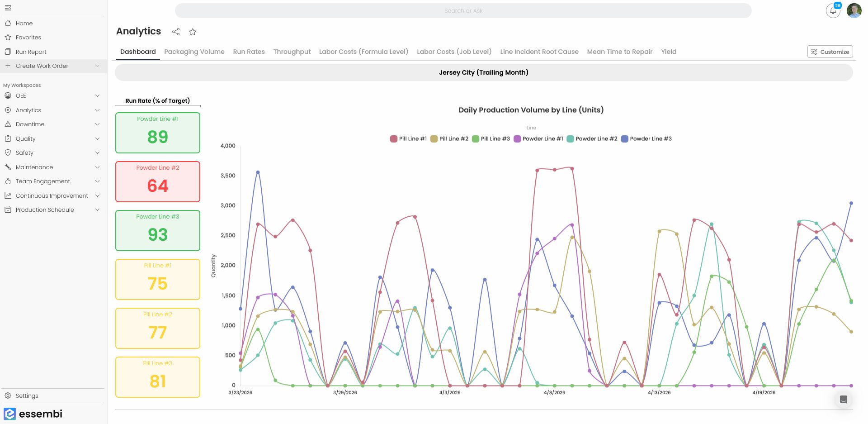Image resolution: width=868 pixels, height=424 pixels.
Task: Expand the Analytics workspace chevron
Action: coord(97,110)
